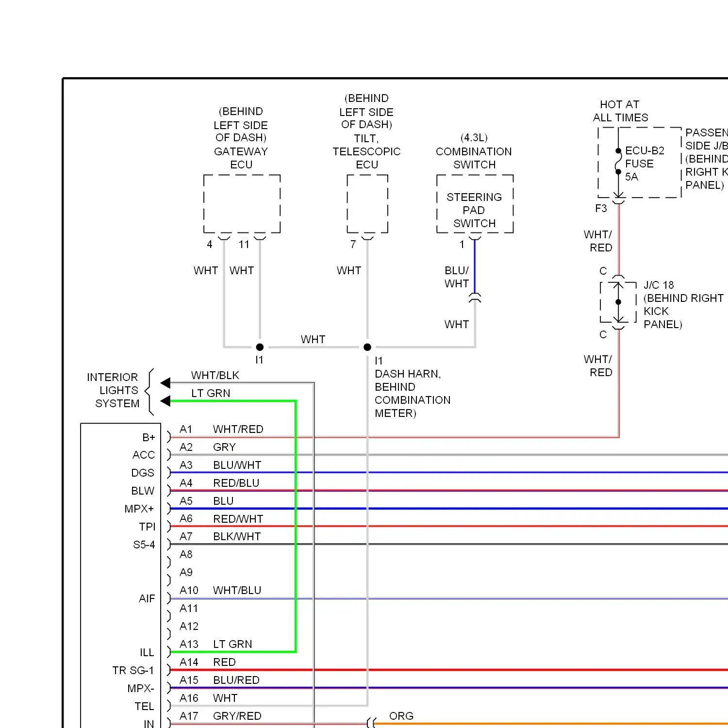Click the TPI terminal label

[x=147, y=527]
